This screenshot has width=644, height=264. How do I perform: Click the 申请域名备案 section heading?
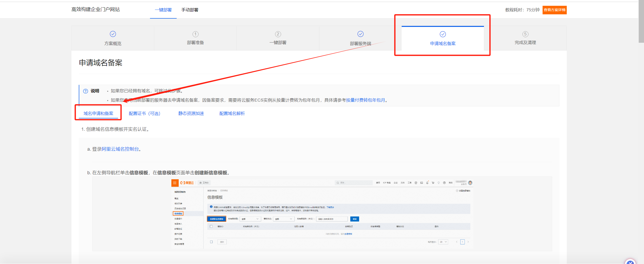click(x=101, y=63)
